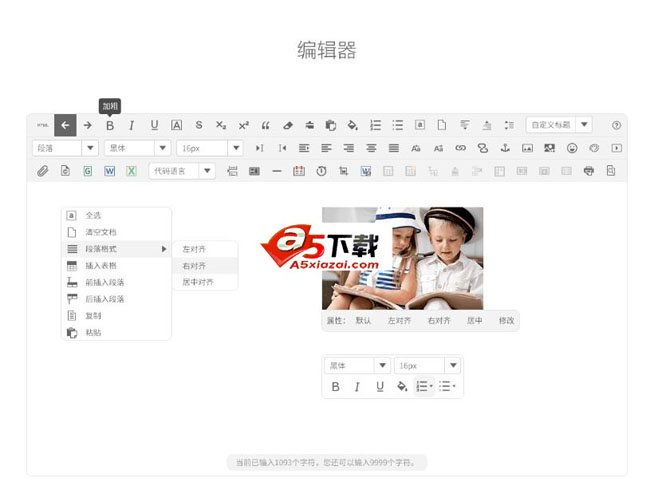Image resolution: width=650 pixels, height=502 pixels.
Task: Toggle italic in the main toolbar
Action: tap(132, 125)
